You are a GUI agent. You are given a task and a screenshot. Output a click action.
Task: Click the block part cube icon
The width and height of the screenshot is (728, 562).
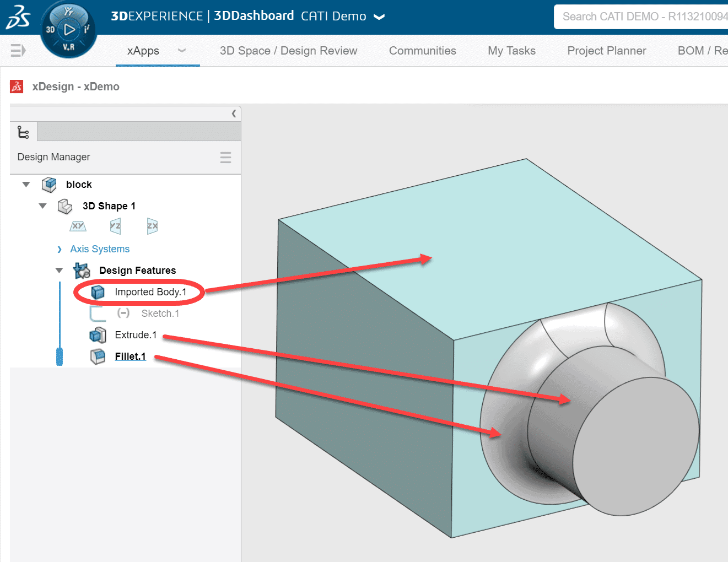49,185
